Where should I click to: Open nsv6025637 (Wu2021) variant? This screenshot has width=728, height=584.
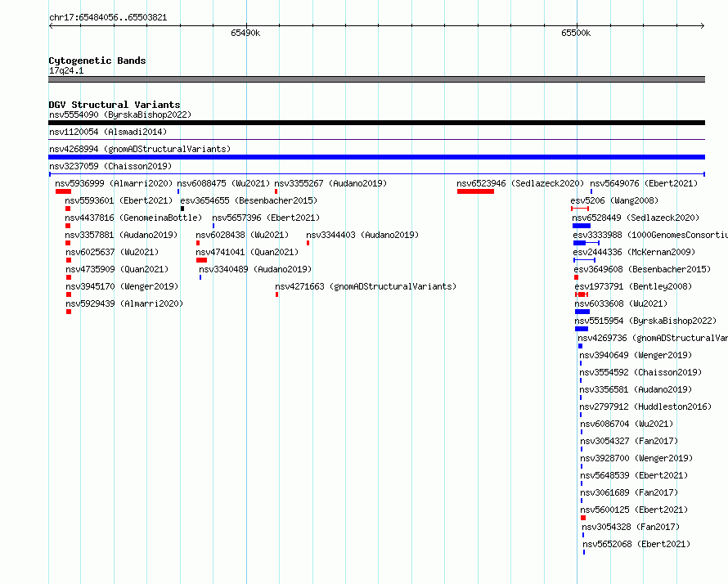112,252
